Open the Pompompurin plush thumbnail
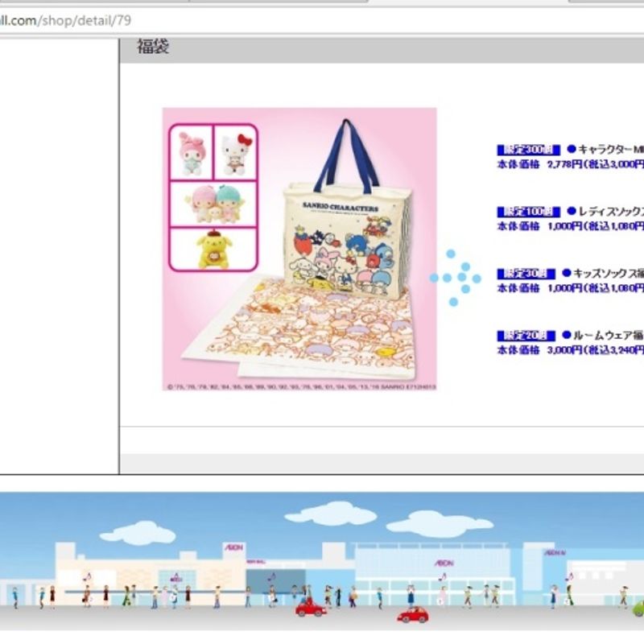Image resolution: width=644 pixels, height=644 pixels. point(213,249)
